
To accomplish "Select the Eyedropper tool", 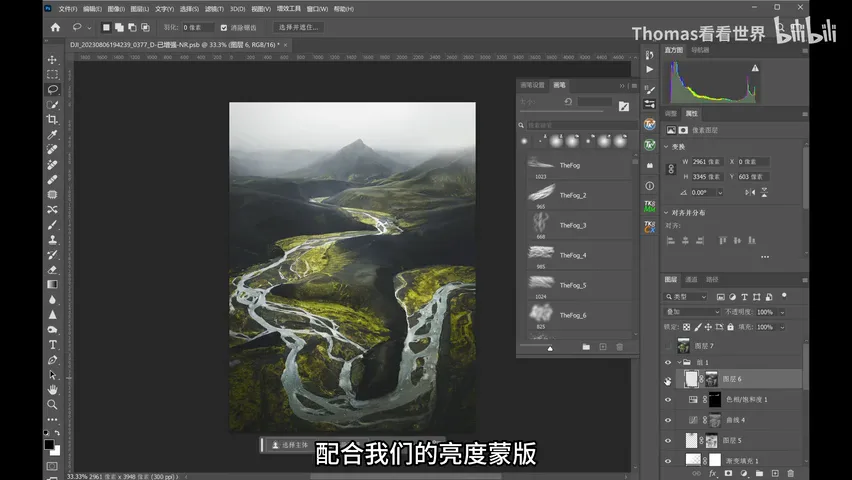I will pyautogui.click(x=52, y=135).
